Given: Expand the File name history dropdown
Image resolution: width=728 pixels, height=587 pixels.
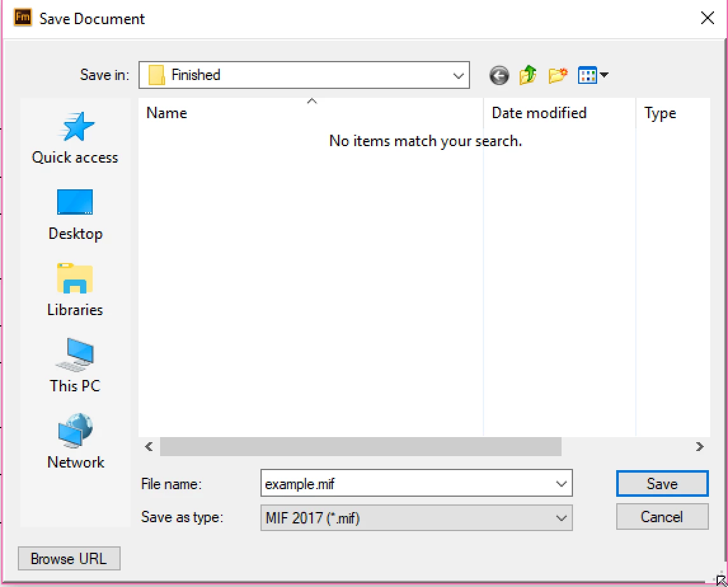Looking at the screenshot, I should [x=562, y=484].
